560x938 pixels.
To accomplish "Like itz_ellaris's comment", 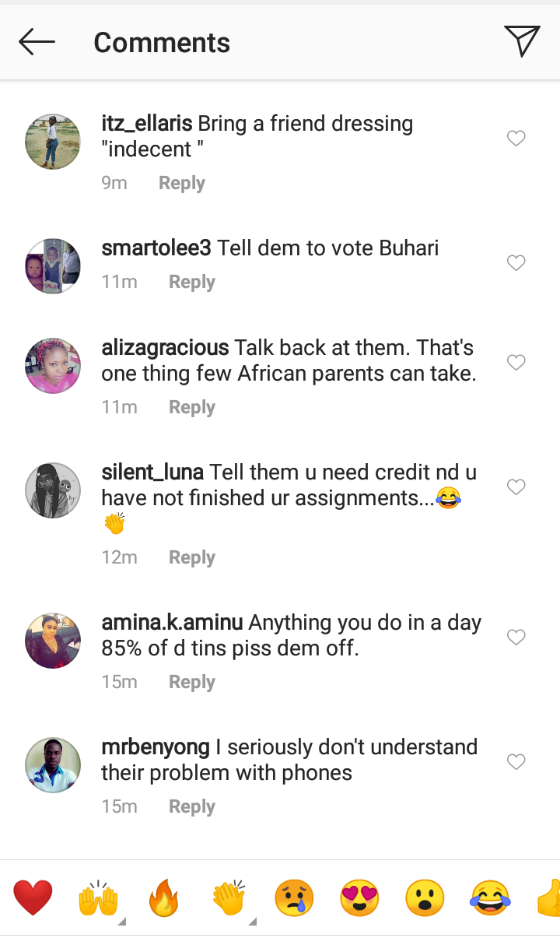I will click(x=516, y=139).
